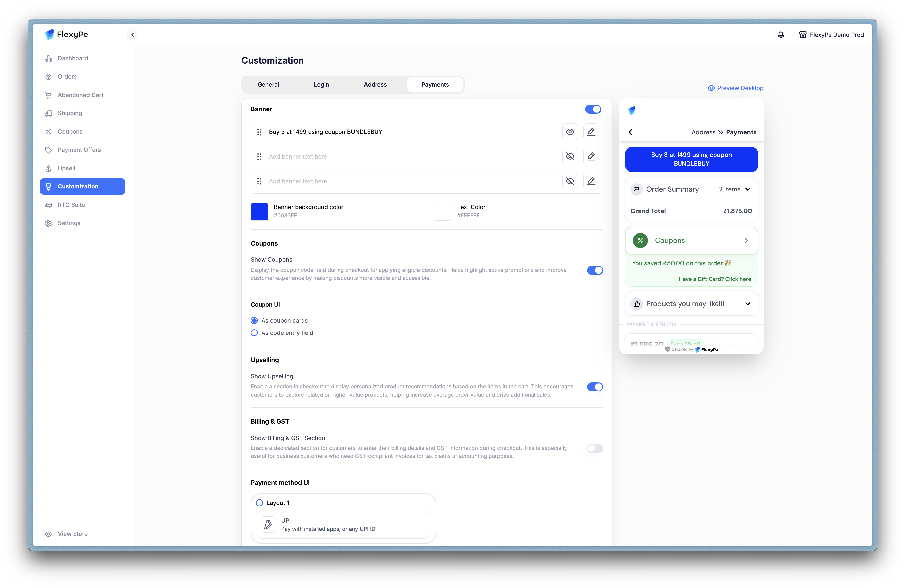Go to Payment Offers in the sidebar
Image resolution: width=905 pixels, height=588 pixels.
tap(79, 150)
